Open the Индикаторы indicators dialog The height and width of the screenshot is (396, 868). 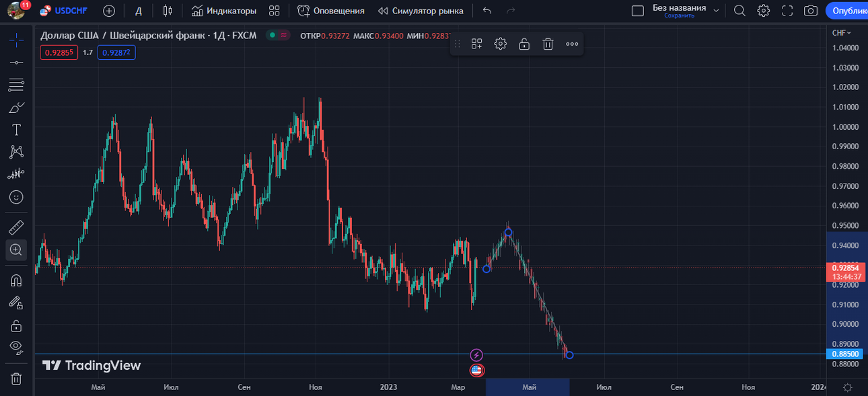224,11
